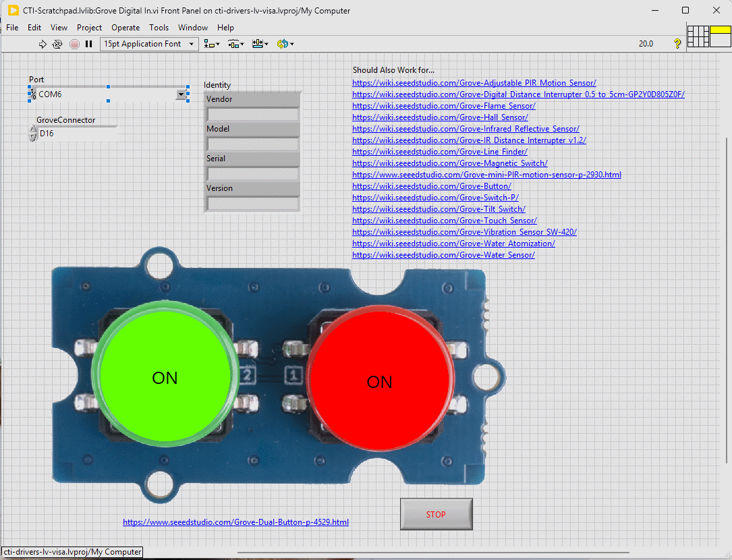Open the Grove-Dual-Button-p-4529 link
Screen dimensions: 732x560
click(x=235, y=522)
